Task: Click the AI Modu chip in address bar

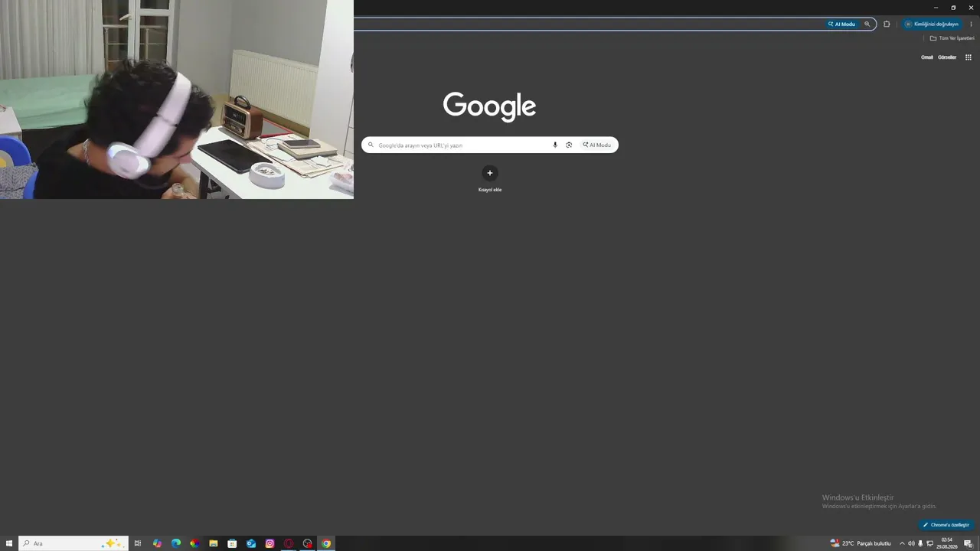Action: 841,24
